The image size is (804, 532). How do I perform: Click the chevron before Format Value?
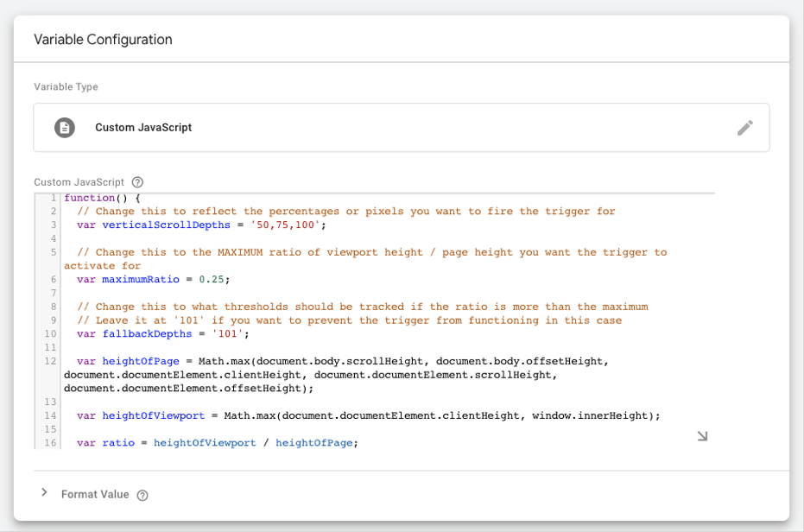tap(44, 492)
